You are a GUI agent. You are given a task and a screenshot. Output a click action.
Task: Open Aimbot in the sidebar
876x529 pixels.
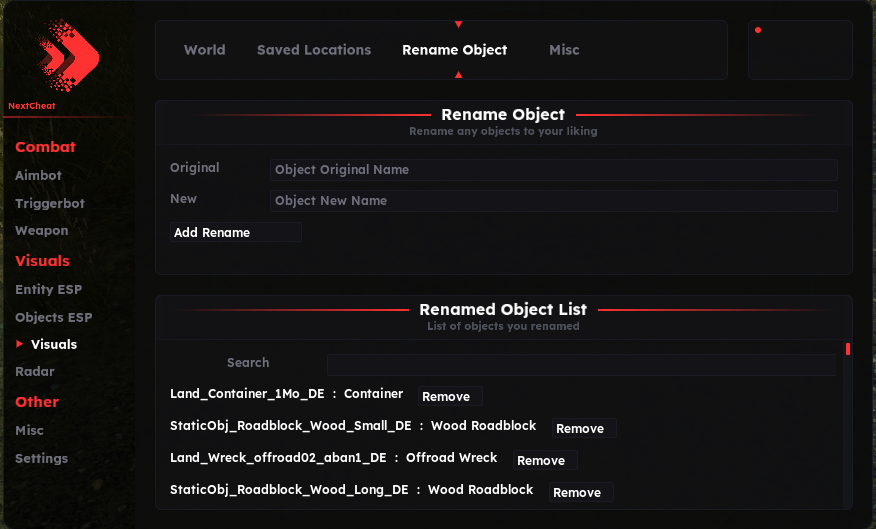pos(38,175)
